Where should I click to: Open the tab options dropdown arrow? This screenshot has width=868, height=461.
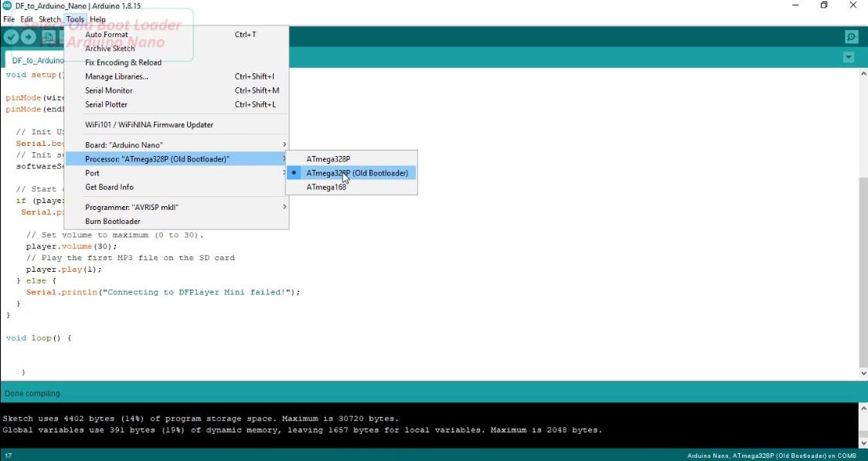pos(849,57)
